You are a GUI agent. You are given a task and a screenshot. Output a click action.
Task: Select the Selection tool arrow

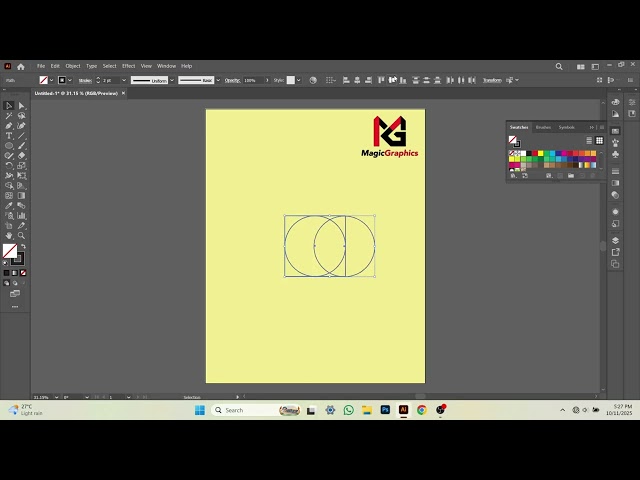tap(9, 106)
